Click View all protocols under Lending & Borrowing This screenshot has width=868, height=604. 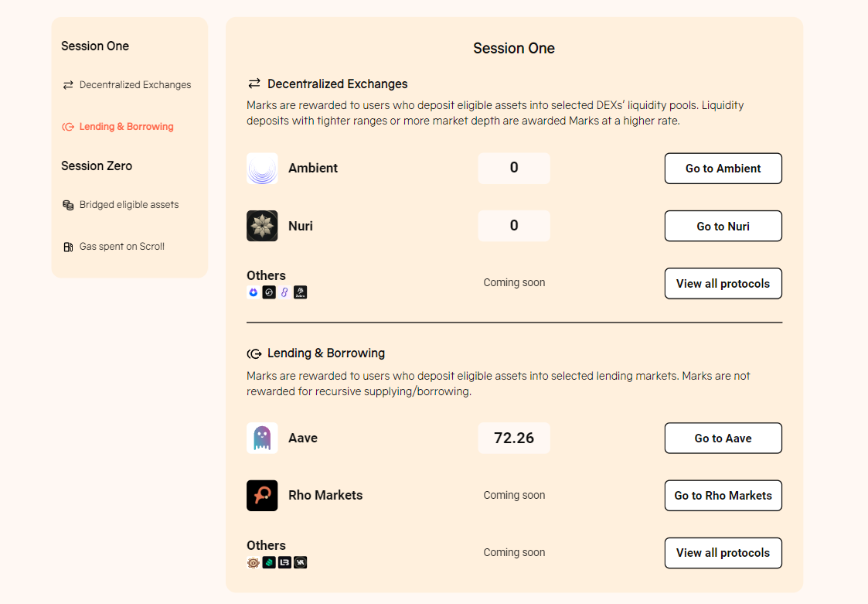723,553
